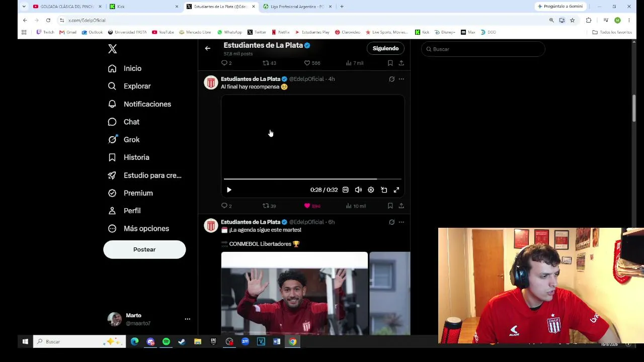
Task: Open the Twitch bookmark
Action: [45, 32]
